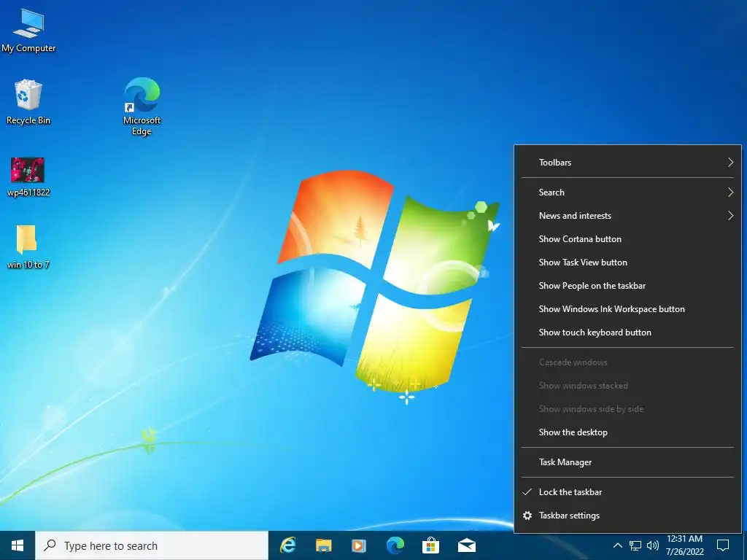
Task: Expand the Search submenu
Action: coord(627,192)
